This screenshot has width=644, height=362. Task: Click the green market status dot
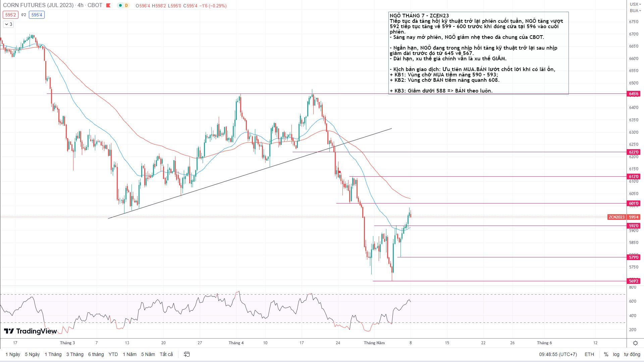pyautogui.click(x=120, y=6)
